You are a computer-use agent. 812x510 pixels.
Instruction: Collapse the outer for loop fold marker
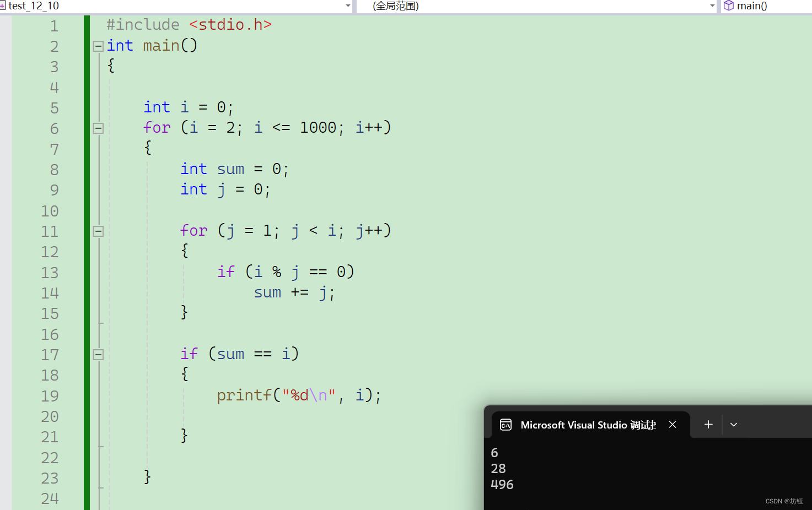coord(98,128)
